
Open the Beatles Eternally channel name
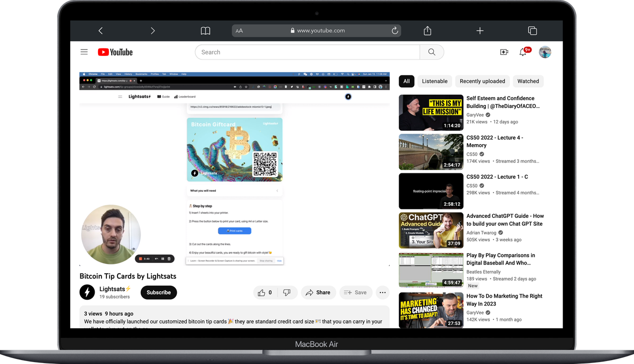coord(483,272)
